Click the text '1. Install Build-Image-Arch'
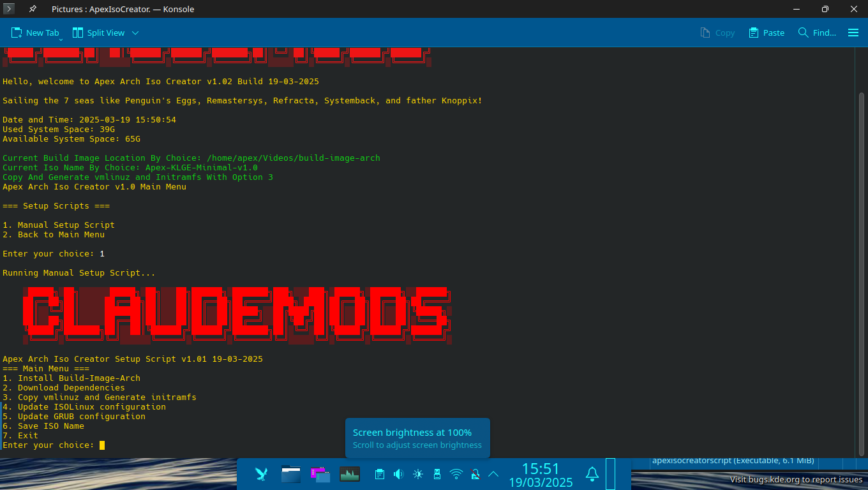This screenshot has height=490, width=868. 71,378
